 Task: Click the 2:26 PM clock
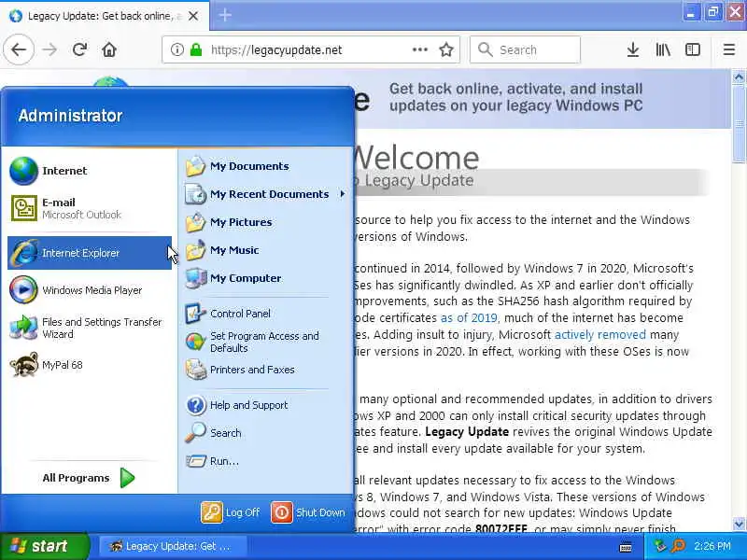pyautogui.click(x=712, y=546)
